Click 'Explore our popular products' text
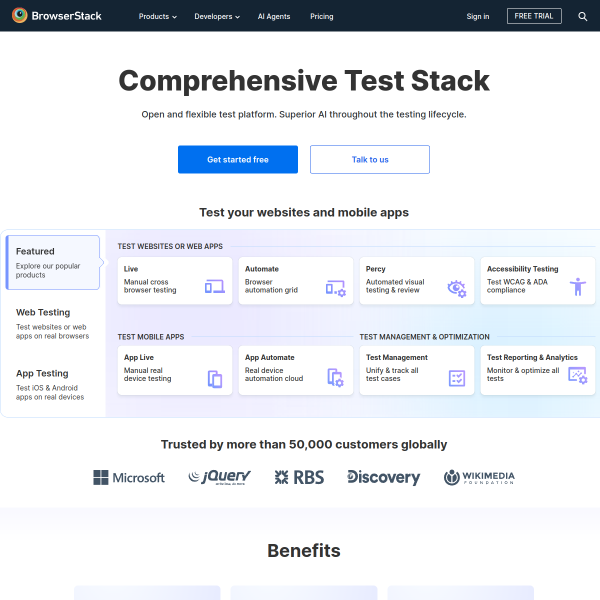 tap(48, 271)
